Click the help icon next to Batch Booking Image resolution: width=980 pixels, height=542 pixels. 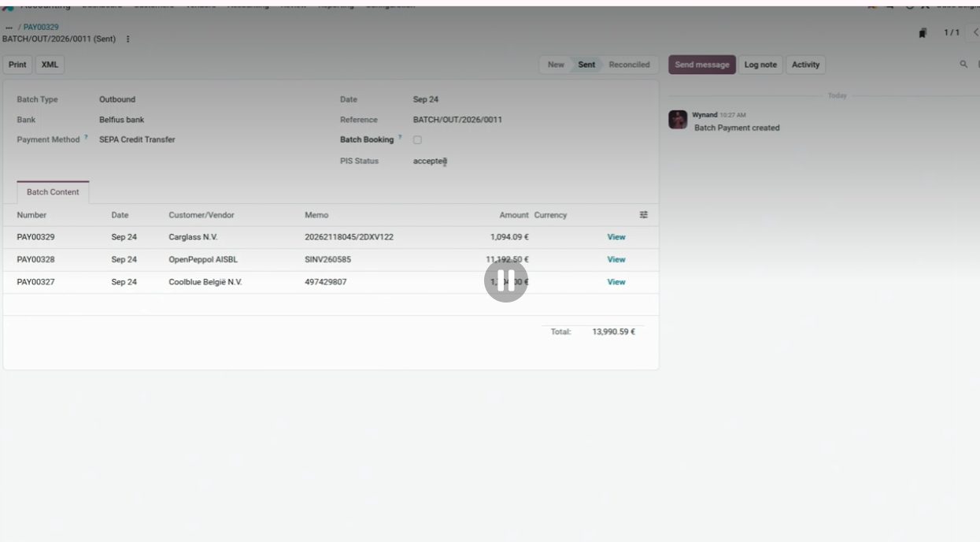(400, 138)
